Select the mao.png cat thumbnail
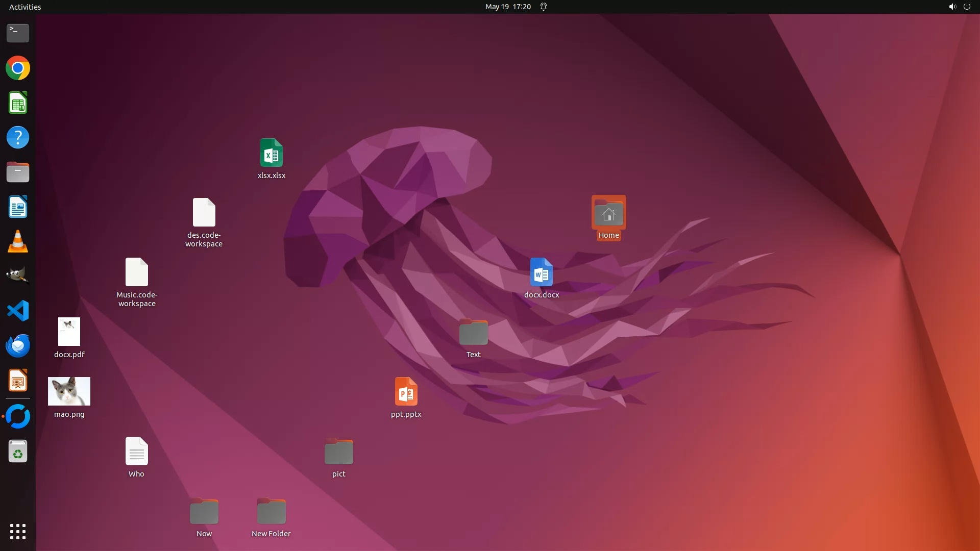The image size is (980, 551). (x=69, y=391)
